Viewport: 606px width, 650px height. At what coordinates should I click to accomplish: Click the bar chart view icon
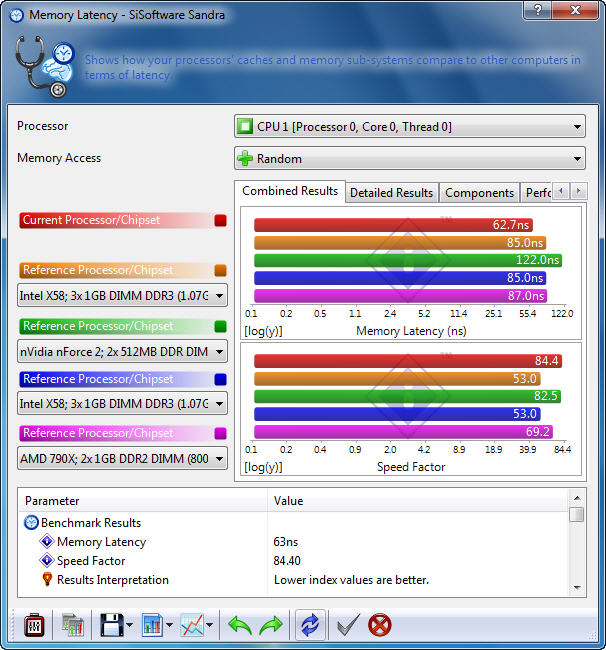pyautogui.click(x=153, y=625)
